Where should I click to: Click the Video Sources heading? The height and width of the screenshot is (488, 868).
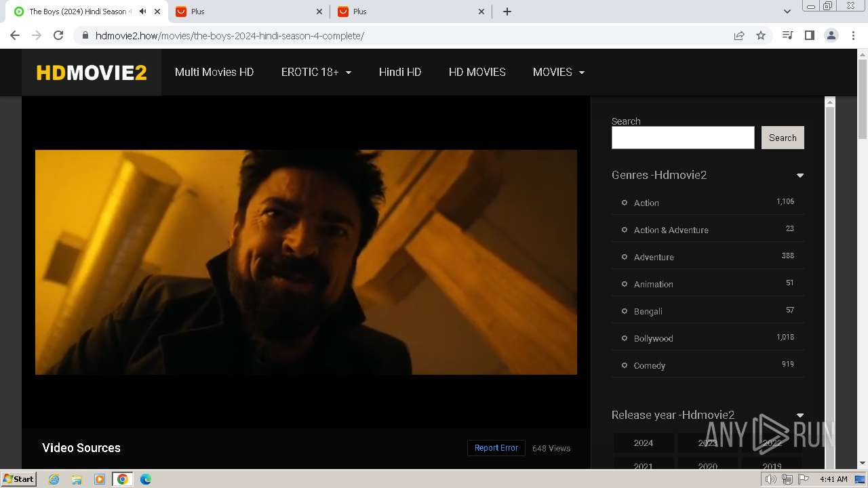tap(81, 448)
